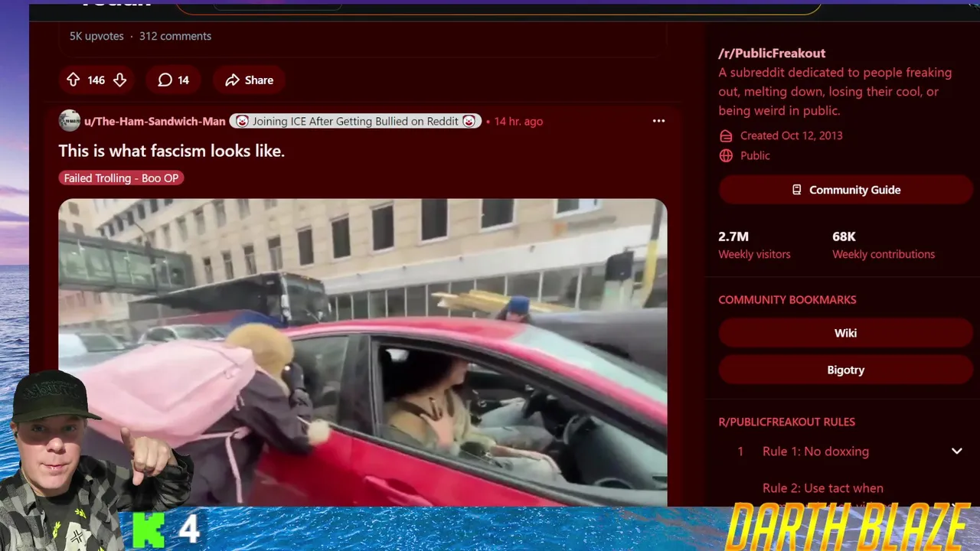980x551 pixels.
Task: Click 'Rule 1: No doxxing' text
Action: tap(815, 452)
